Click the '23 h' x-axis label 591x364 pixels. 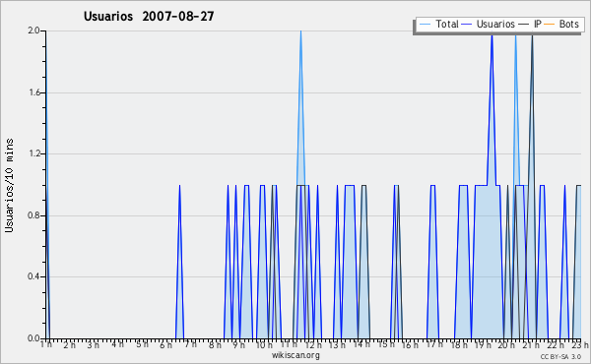(580, 344)
